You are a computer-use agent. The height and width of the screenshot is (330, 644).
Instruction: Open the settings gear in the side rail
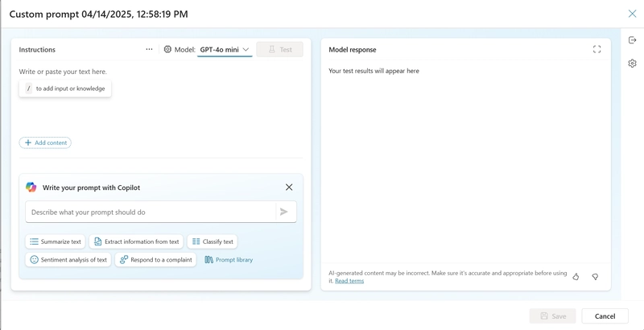pos(632,64)
